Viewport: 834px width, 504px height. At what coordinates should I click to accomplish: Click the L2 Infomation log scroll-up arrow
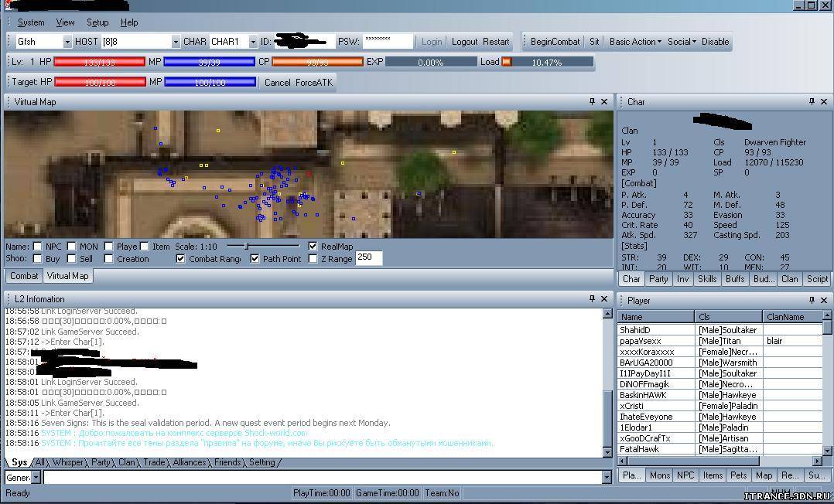pos(607,314)
